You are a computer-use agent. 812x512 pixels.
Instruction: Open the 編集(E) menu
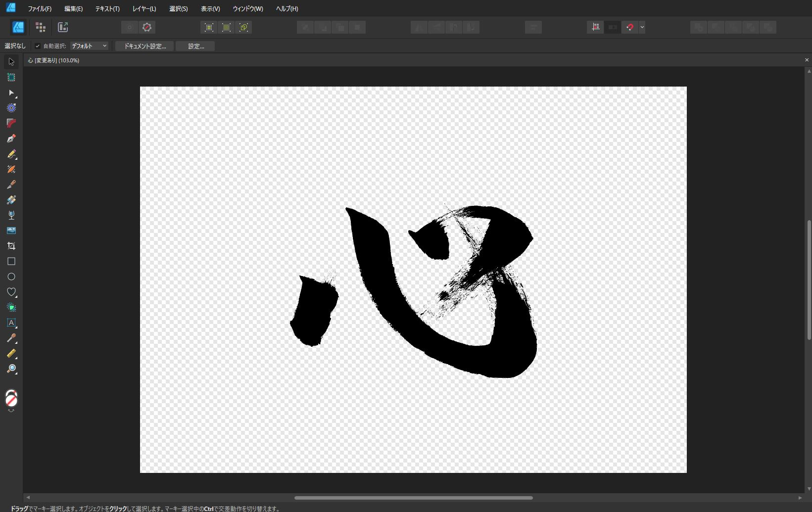click(73, 9)
